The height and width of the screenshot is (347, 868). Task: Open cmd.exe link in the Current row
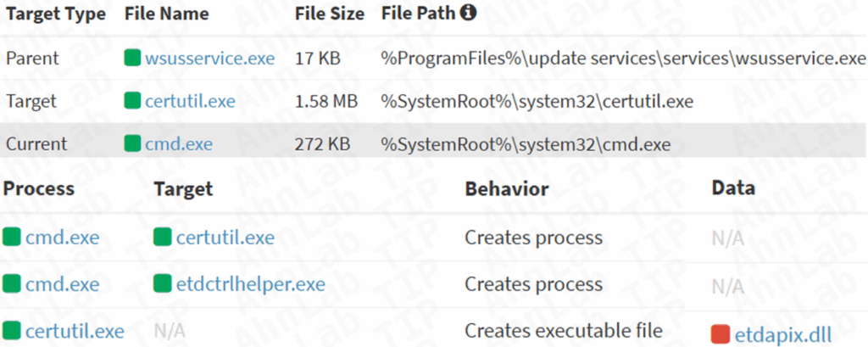tap(178, 145)
